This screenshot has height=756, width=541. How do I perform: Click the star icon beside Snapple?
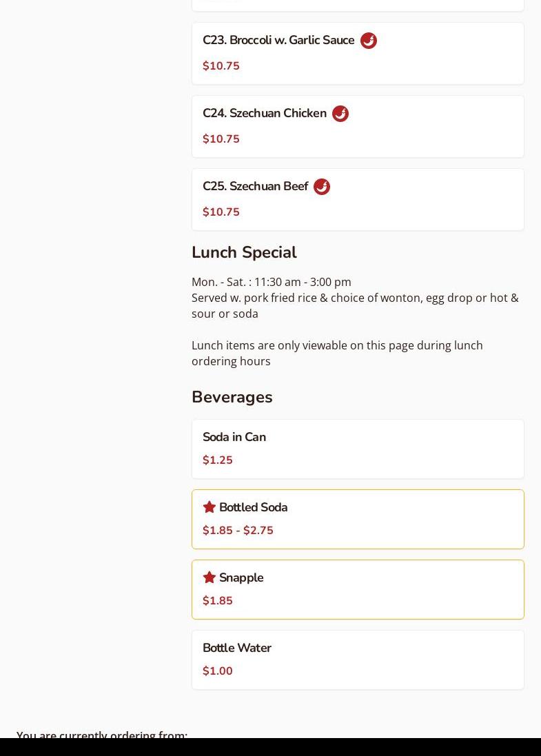[x=210, y=578]
